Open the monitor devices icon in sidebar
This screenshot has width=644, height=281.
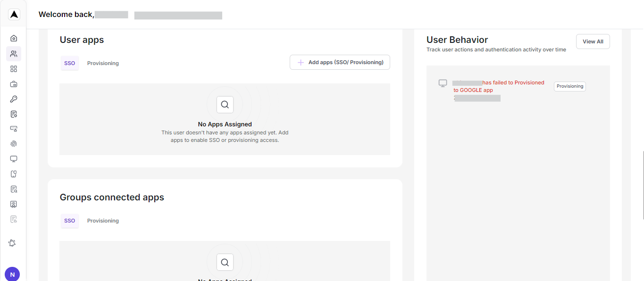pyautogui.click(x=13, y=159)
